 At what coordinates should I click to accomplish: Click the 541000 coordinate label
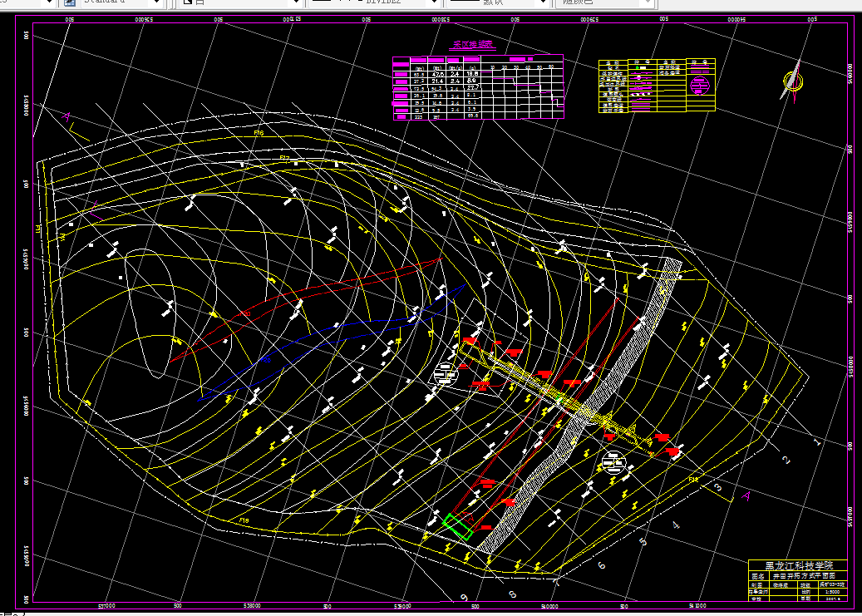[697, 606]
